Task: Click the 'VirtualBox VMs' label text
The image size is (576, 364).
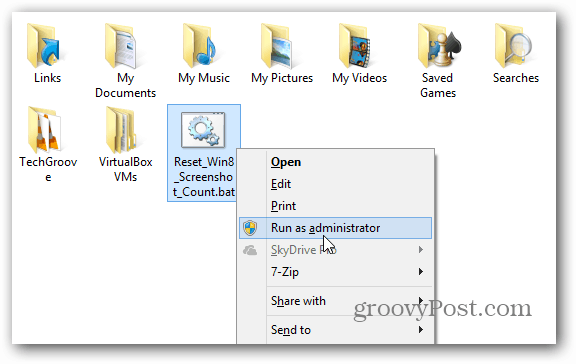Action: pyautogui.click(x=125, y=169)
